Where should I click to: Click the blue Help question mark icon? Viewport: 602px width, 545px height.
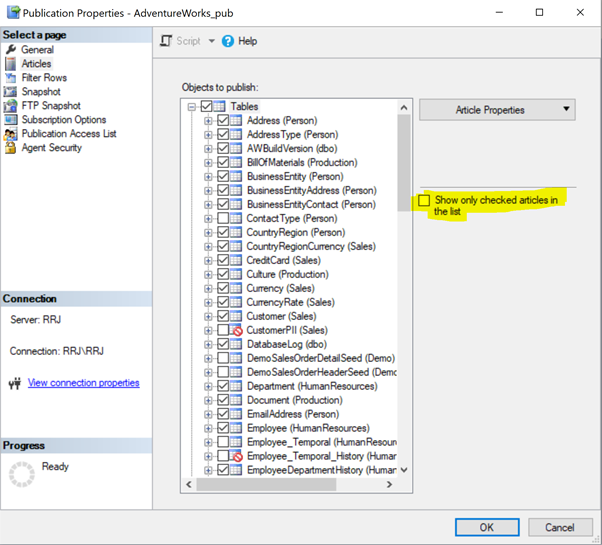(x=228, y=41)
